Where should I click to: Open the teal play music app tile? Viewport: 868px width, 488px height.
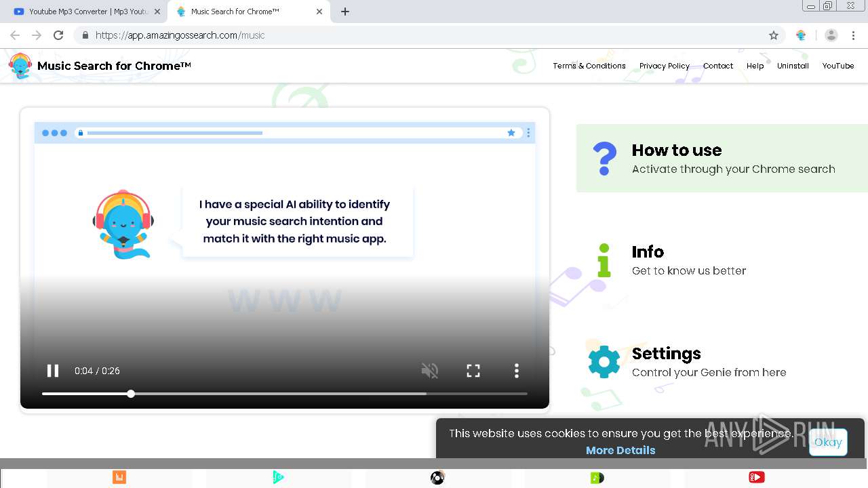279,478
